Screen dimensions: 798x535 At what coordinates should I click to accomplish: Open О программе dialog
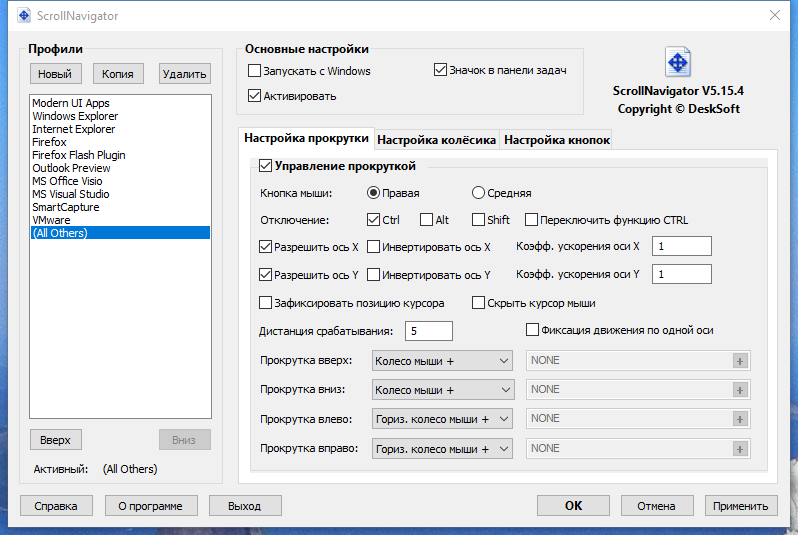tap(151, 506)
